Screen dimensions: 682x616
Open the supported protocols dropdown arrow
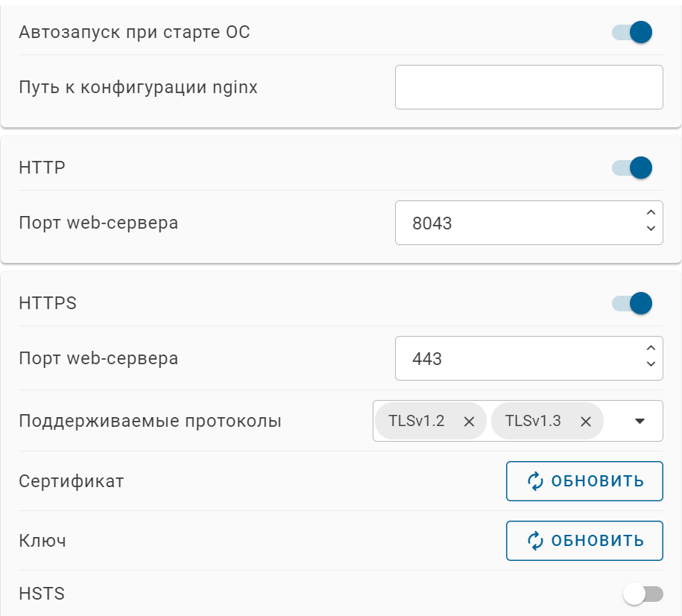(639, 422)
